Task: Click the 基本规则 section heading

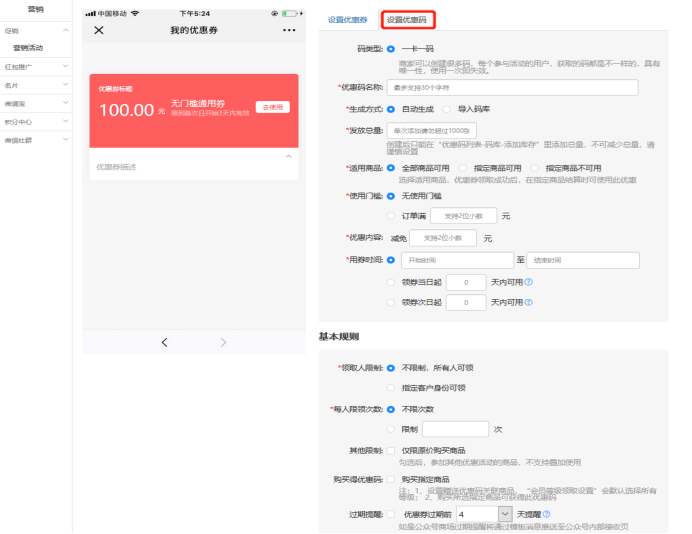Action: point(339,337)
